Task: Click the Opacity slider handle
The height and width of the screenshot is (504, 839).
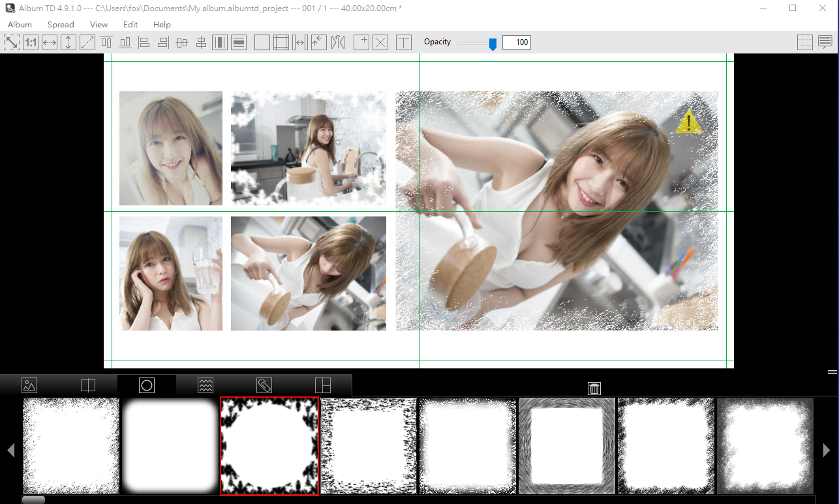Action: [x=493, y=44]
